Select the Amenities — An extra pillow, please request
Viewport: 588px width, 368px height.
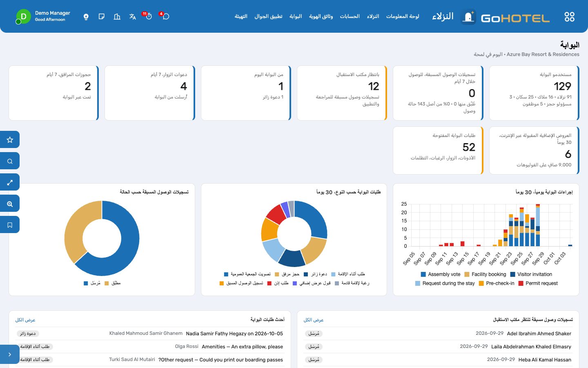click(150, 347)
